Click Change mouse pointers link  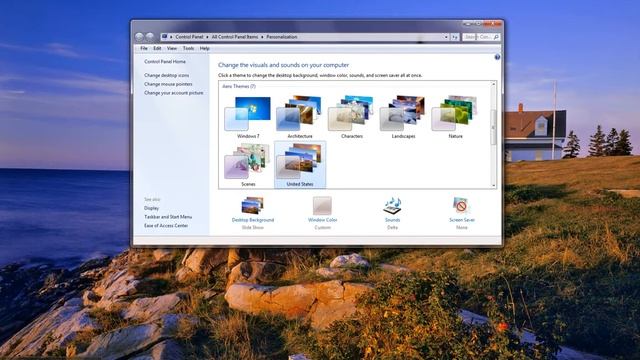[x=168, y=84]
